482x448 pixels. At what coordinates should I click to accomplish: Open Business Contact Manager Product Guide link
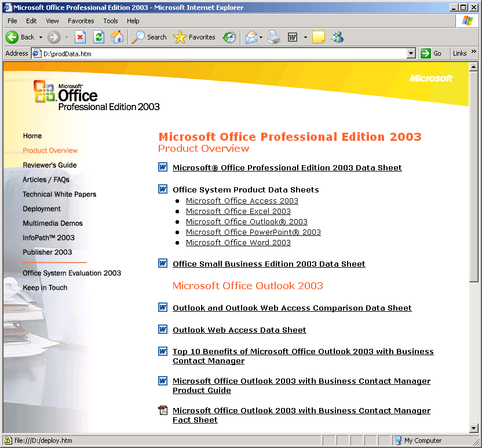click(302, 385)
